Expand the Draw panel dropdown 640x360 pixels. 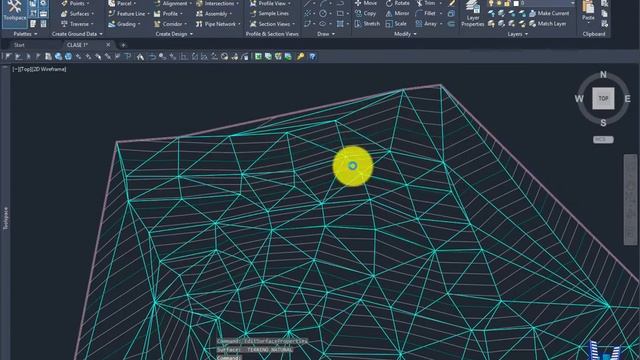point(326,34)
